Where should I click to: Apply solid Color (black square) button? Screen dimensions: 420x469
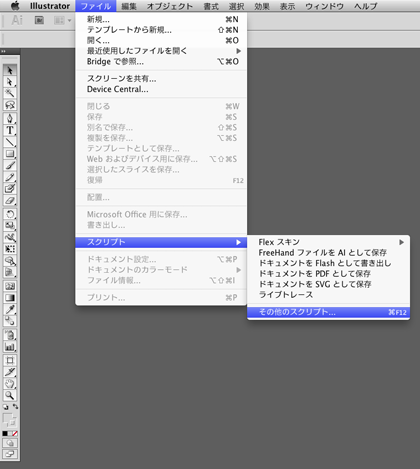[5, 434]
